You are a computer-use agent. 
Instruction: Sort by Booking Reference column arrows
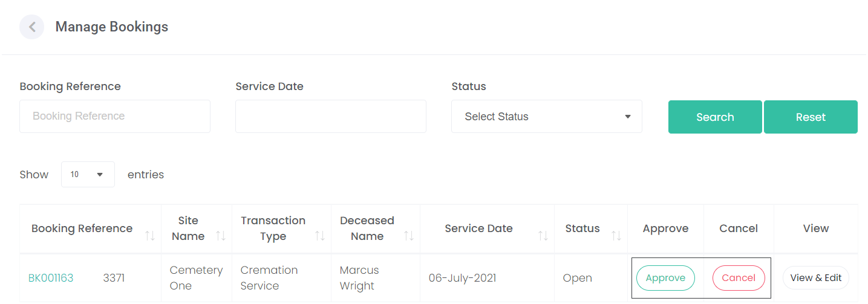pos(150,236)
